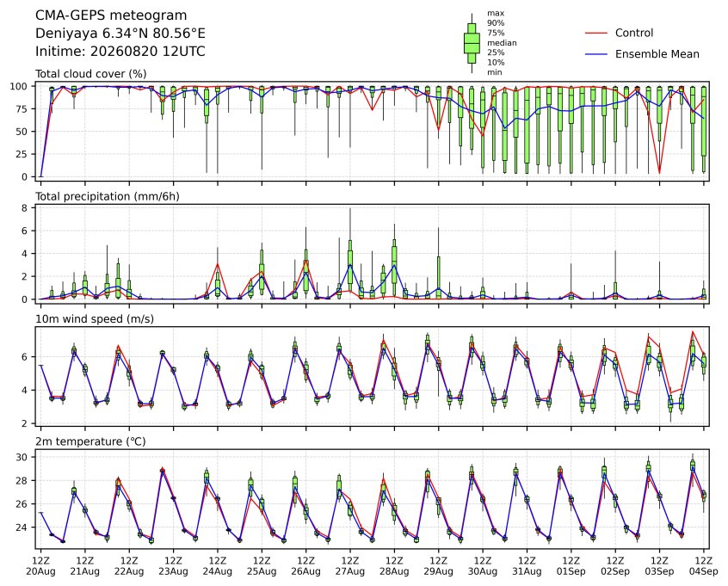Click the 12Z 20Aug x-axis tick label
The image size is (728, 586).
(40, 566)
